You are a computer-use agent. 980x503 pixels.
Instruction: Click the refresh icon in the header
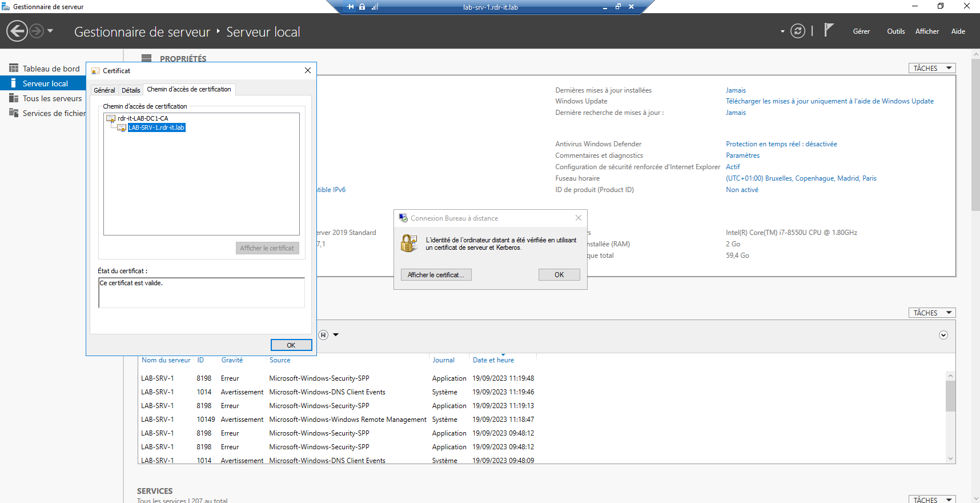(x=798, y=31)
